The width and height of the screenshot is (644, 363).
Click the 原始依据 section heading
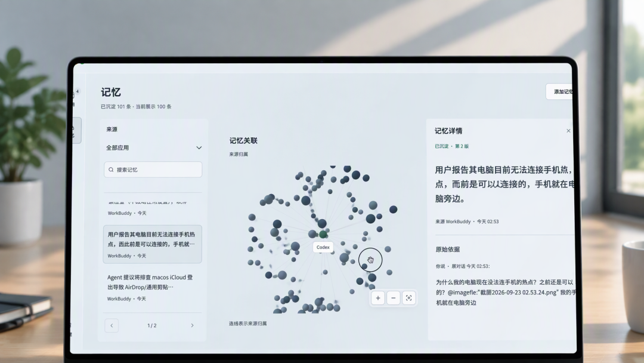click(448, 250)
